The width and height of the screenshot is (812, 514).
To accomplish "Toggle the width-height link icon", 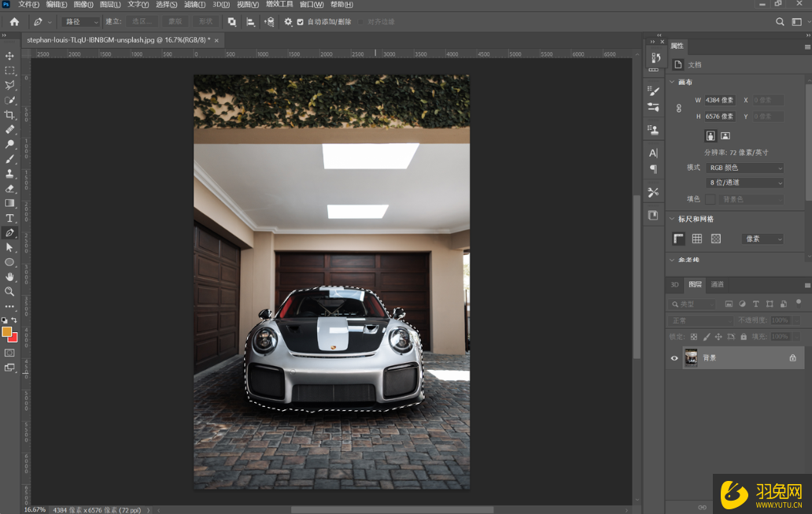I will click(x=679, y=109).
